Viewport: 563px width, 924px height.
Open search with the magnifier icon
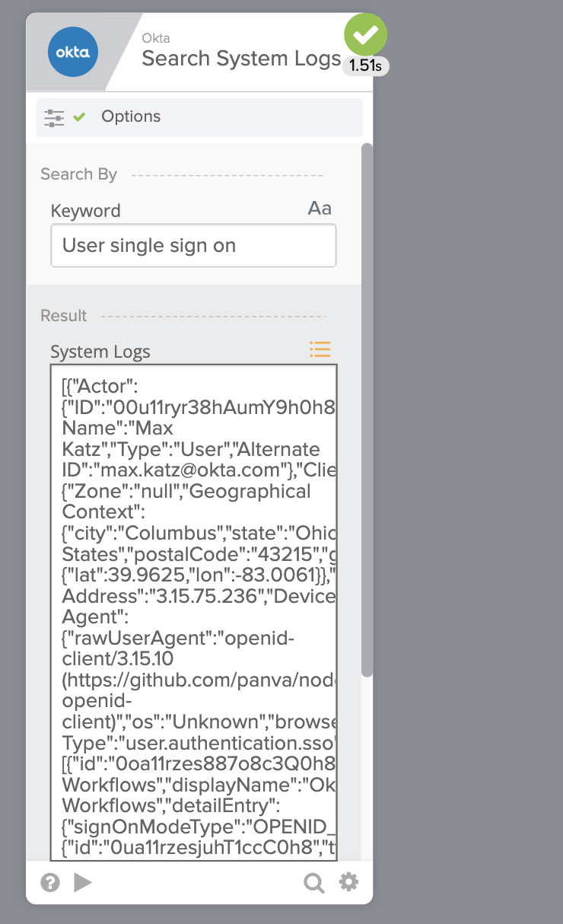[x=313, y=882]
